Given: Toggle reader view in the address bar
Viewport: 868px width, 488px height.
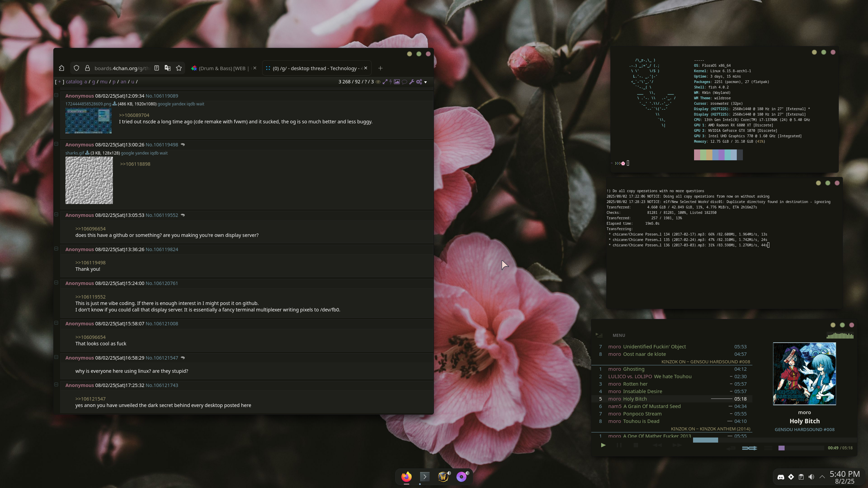Looking at the screenshot, I should (156, 68).
